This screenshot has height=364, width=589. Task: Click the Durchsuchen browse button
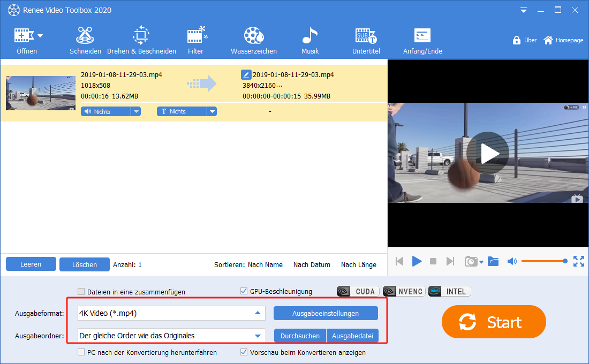[x=300, y=336]
